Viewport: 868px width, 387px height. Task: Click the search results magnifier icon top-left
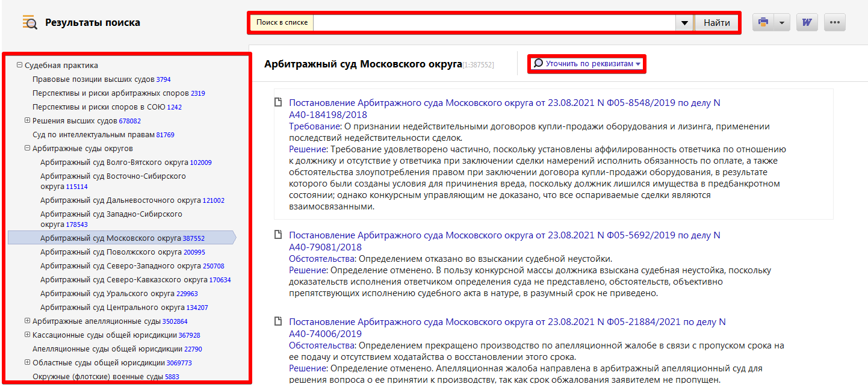click(x=29, y=22)
